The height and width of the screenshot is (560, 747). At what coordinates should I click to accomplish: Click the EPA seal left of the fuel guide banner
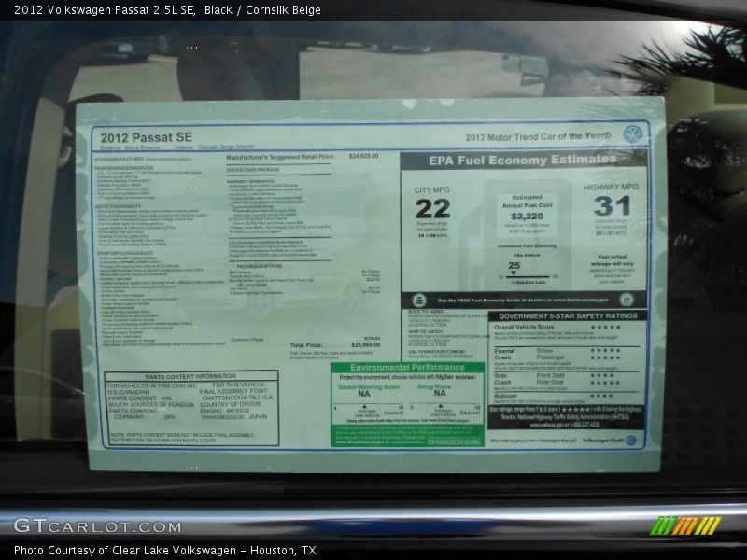click(418, 301)
